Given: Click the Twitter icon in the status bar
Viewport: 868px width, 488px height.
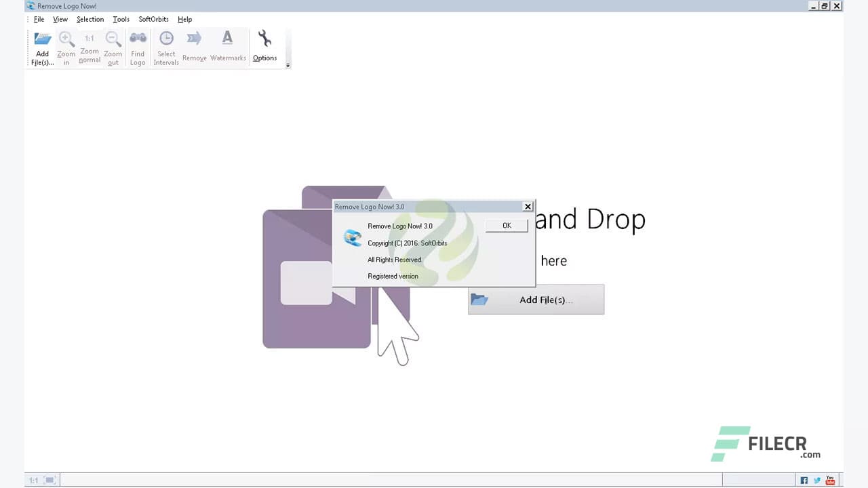Looking at the screenshot, I should [817, 479].
